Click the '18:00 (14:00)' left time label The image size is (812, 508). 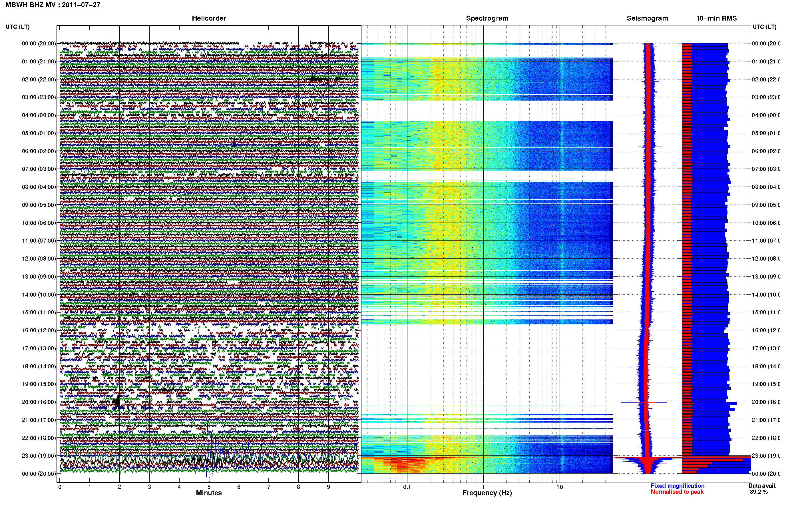pos(39,366)
